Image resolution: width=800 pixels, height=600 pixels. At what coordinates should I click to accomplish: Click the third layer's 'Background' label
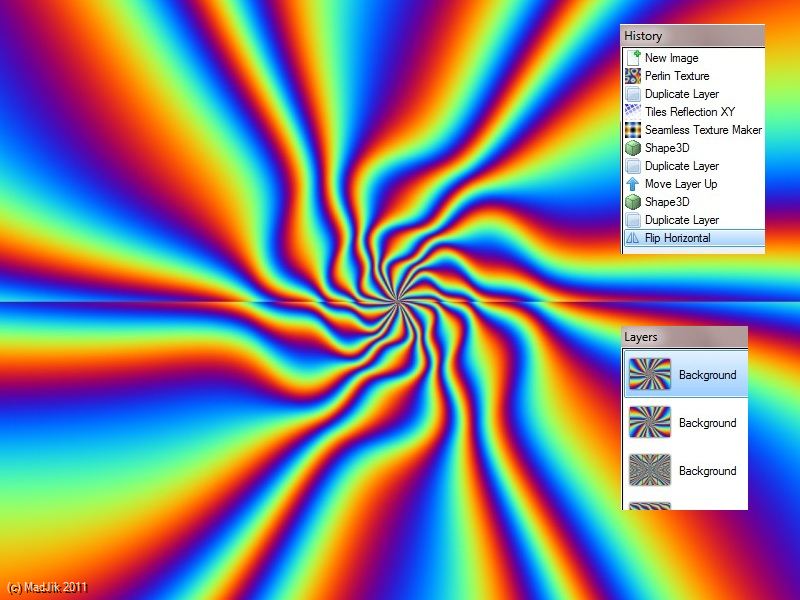[707, 471]
